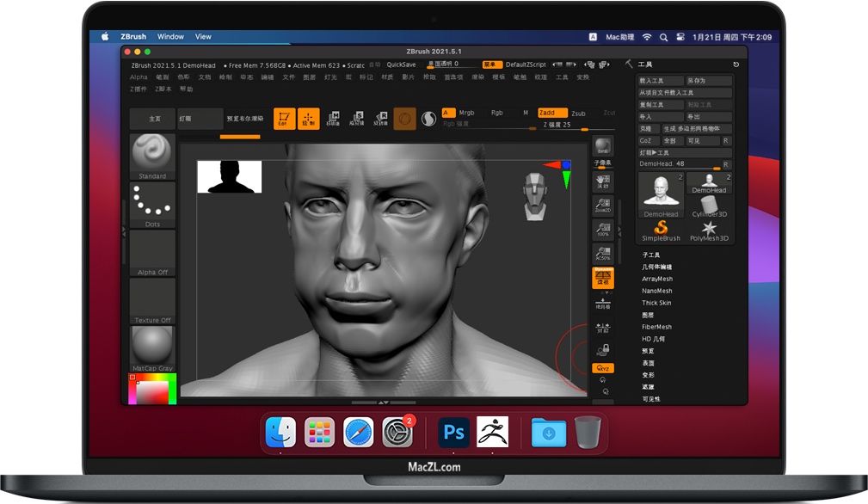Open the MatCap Gray material picker
This screenshot has height=504, width=868.
152,344
